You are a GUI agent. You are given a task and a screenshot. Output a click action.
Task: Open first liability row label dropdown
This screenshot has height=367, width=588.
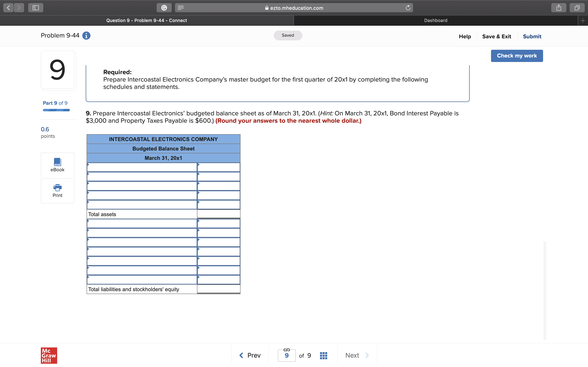tap(142, 223)
